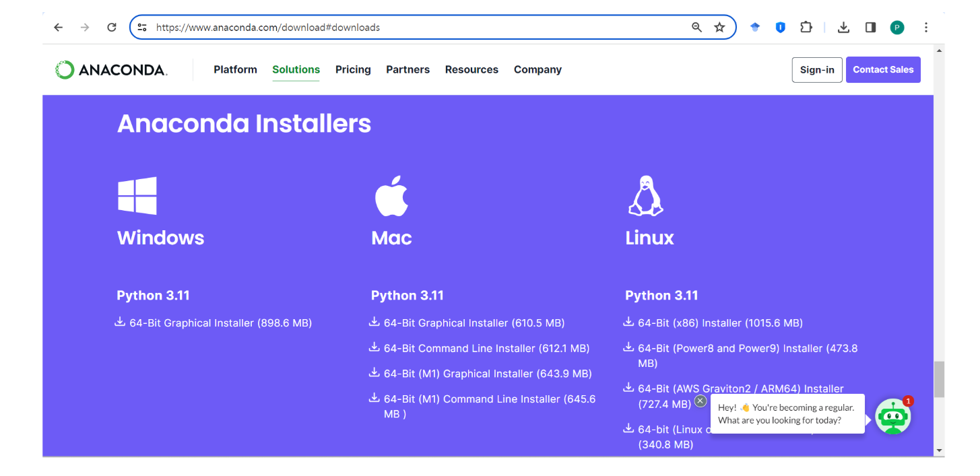Download Mac 64-Bit Command Line Installer (612.1 MB)
Viewport: 980px width, 476px height.
pos(486,349)
